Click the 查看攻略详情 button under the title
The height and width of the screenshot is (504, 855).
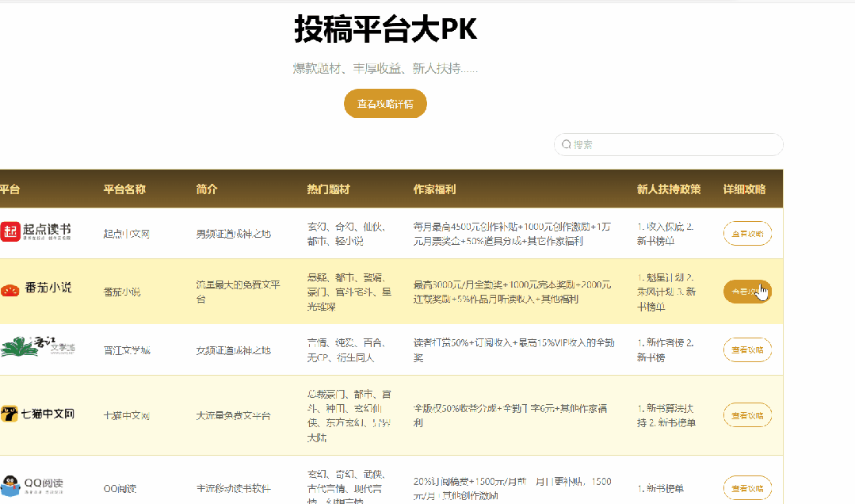385,104
